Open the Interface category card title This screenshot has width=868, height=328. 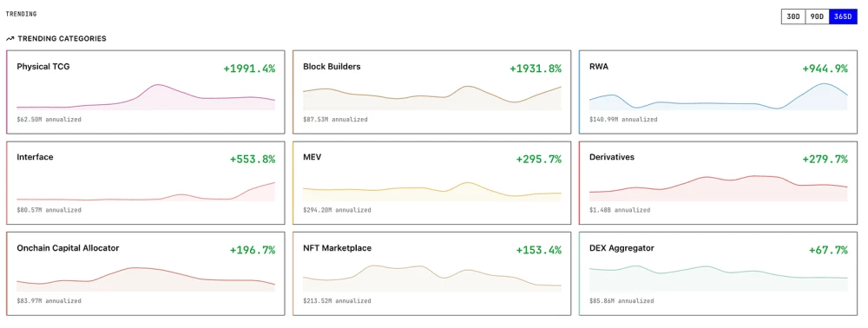35,157
